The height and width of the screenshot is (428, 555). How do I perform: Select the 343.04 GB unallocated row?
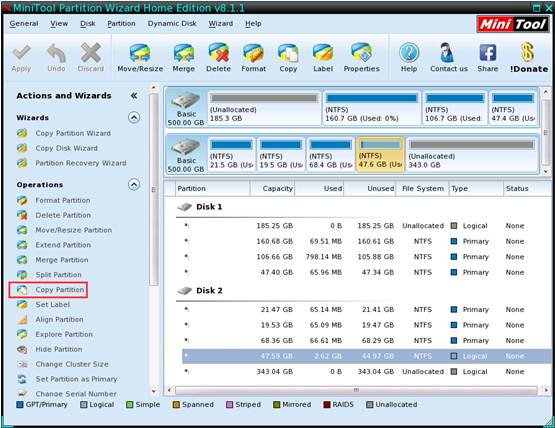pos(357,372)
